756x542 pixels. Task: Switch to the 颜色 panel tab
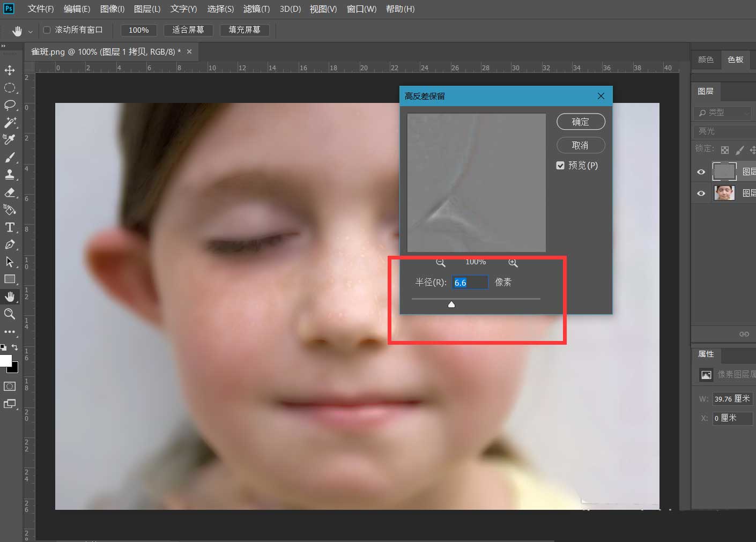tap(706, 60)
